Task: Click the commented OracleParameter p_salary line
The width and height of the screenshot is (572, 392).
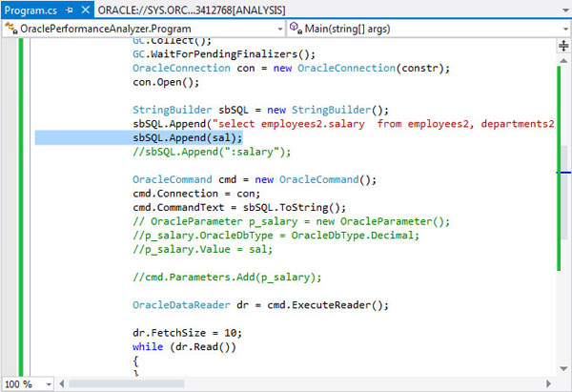Action: pyautogui.click(x=291, y=221)
